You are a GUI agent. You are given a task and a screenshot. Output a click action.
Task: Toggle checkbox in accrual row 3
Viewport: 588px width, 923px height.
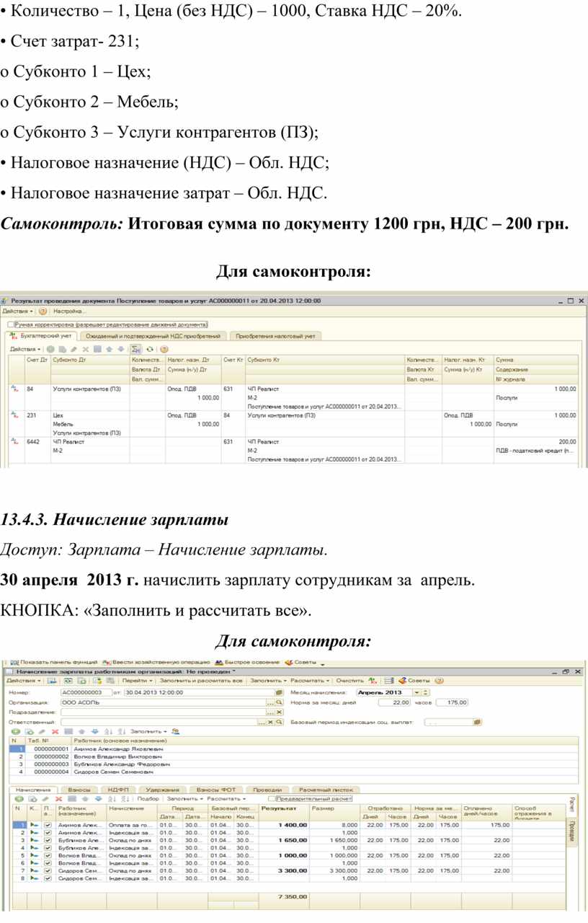tap(48, 840)
